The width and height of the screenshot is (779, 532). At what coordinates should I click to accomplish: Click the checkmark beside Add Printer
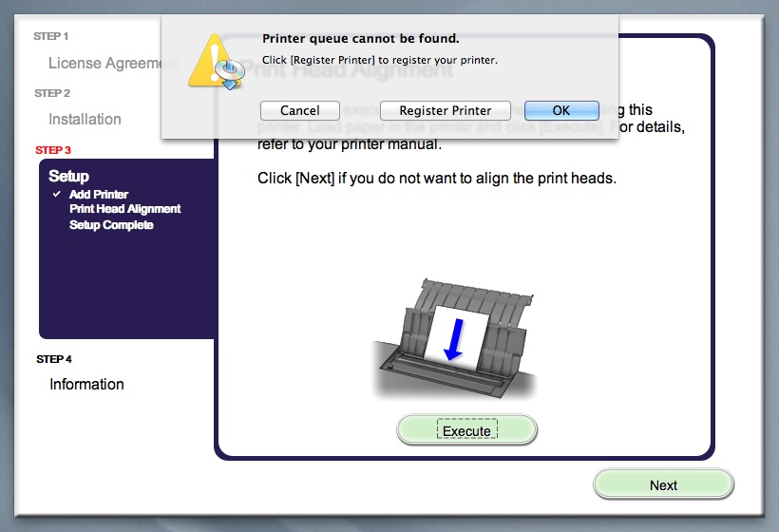tap(57, 194)
